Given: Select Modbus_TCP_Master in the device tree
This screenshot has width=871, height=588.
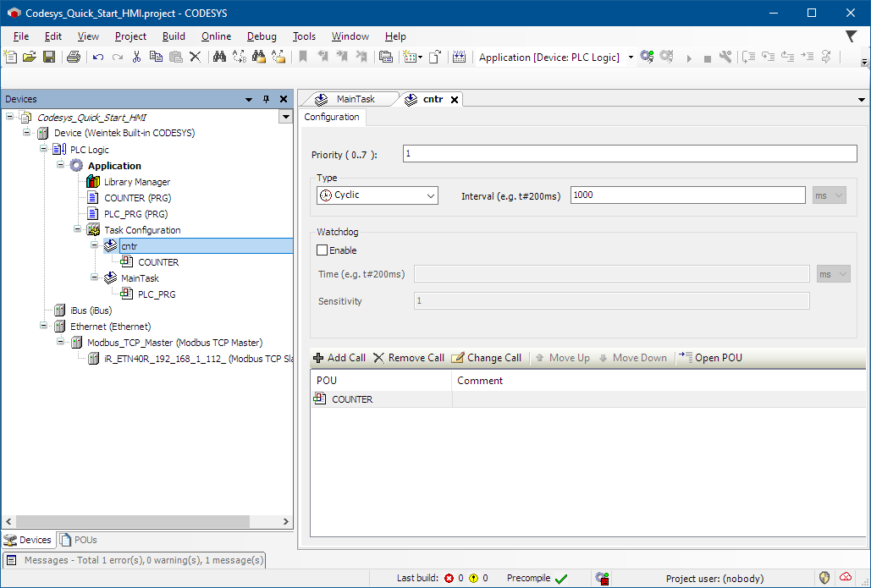Looking at the screenshot, I should [x=174, y=343].
